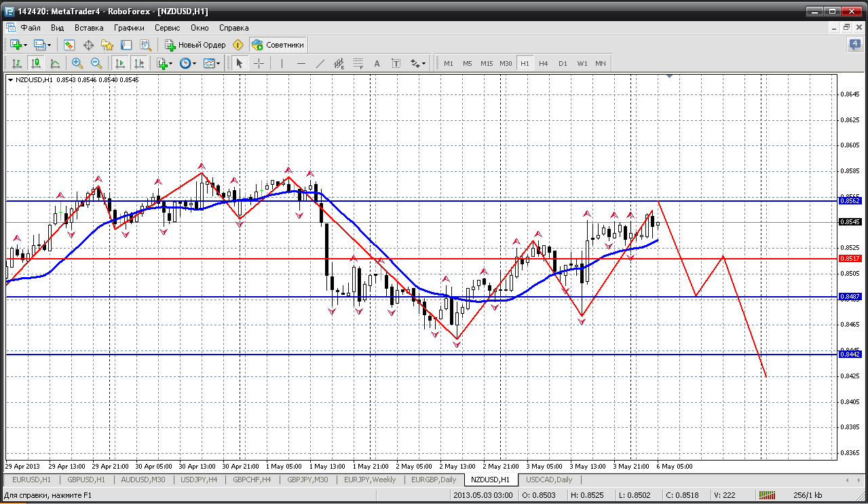Select the Fibonacci retracement tool
The image size is (868, 504).
click(358, 63)
